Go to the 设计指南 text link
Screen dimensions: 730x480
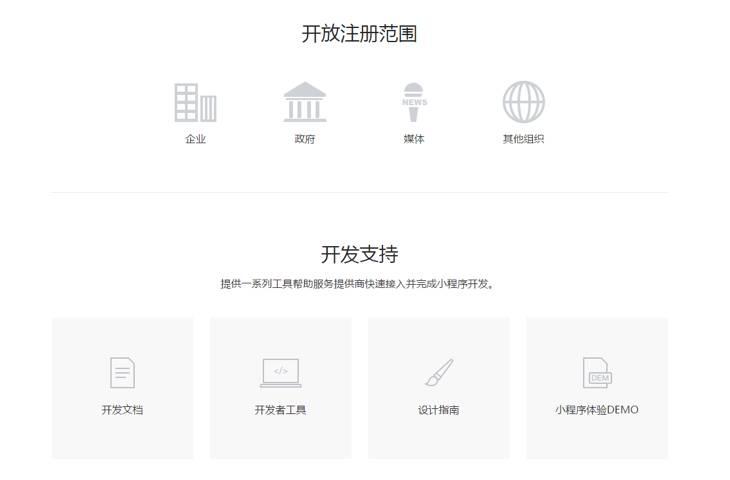pos(438,410)
